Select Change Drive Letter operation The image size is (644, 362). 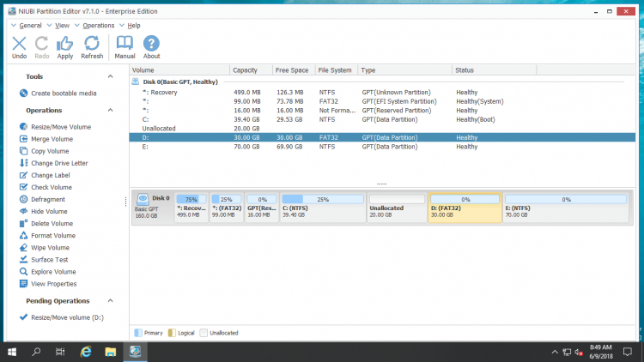53,163
